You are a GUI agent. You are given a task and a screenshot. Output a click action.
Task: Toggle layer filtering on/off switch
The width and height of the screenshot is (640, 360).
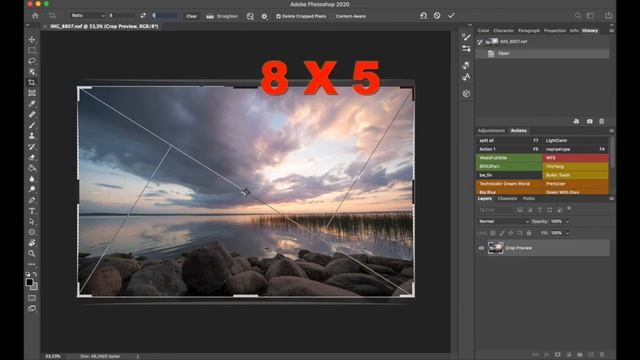569,209
